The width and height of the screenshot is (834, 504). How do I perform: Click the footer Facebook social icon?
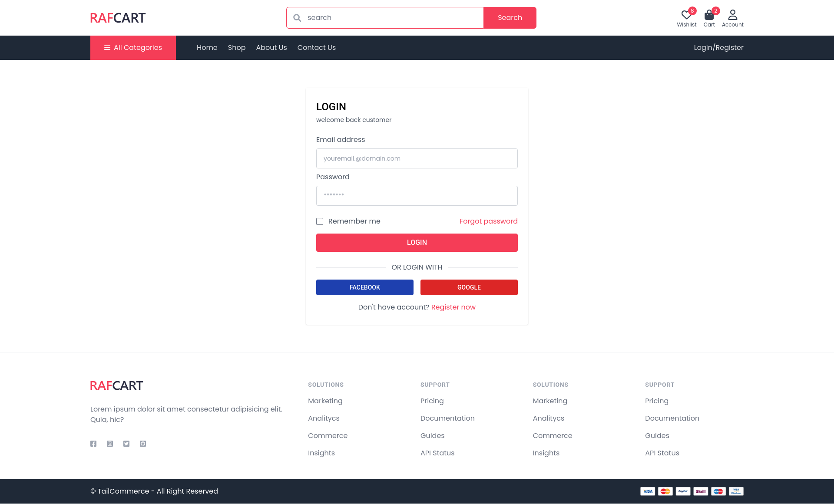tap(93, 444)
